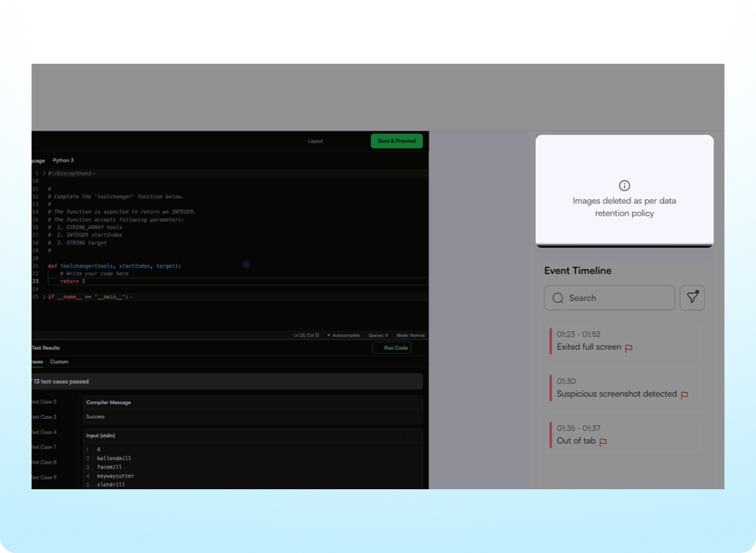756x553 pixels.
Task: Open the Suspicious screenshot detected event
Action: (x=624, y=388)
